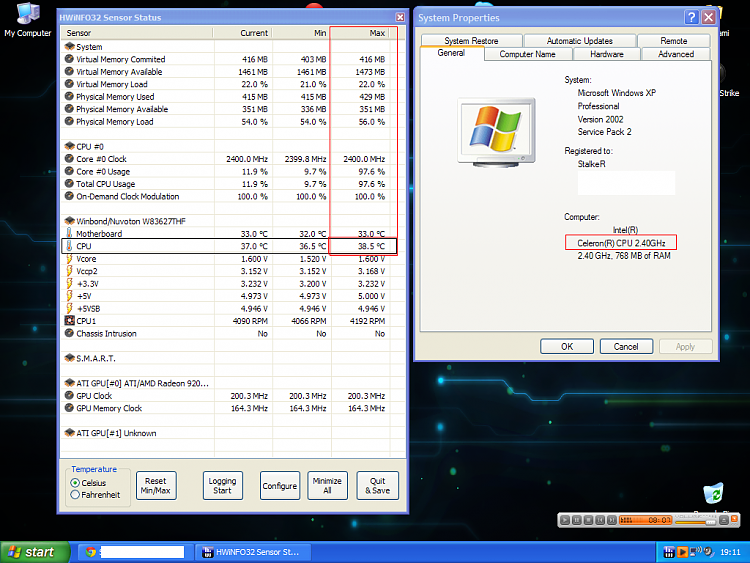Select the Winbond/Nuvoton W83627THF group row

(233, 221)
